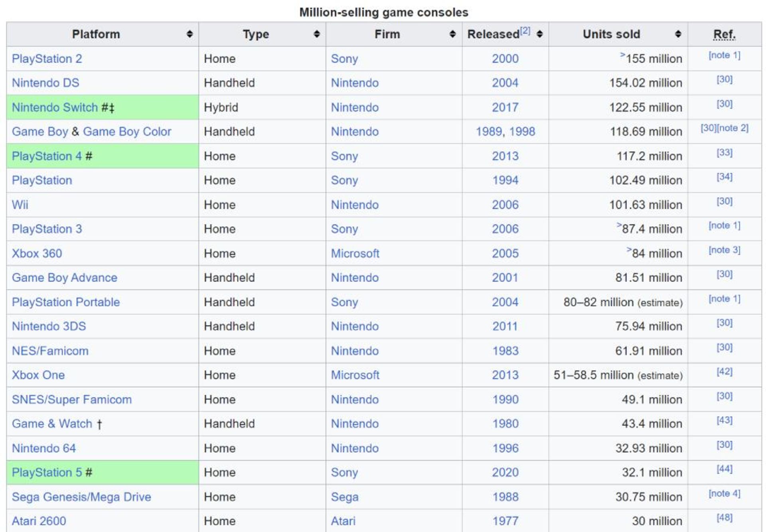Open Nintendo Switch link in green cell
Screen dimensions: 766x532
55,107
